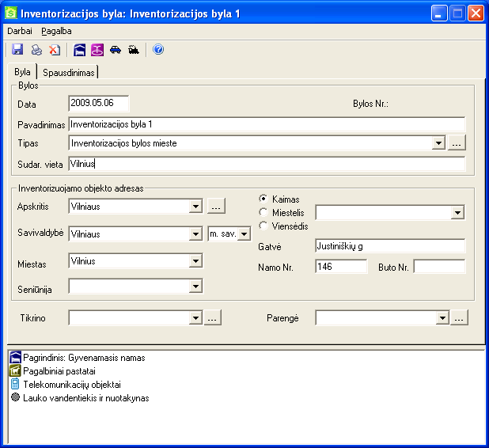Image resolution: width=489 pixels, height=448 pixels.
Task: Click the Gatvė street field
Action: click(x=390, y=246)
